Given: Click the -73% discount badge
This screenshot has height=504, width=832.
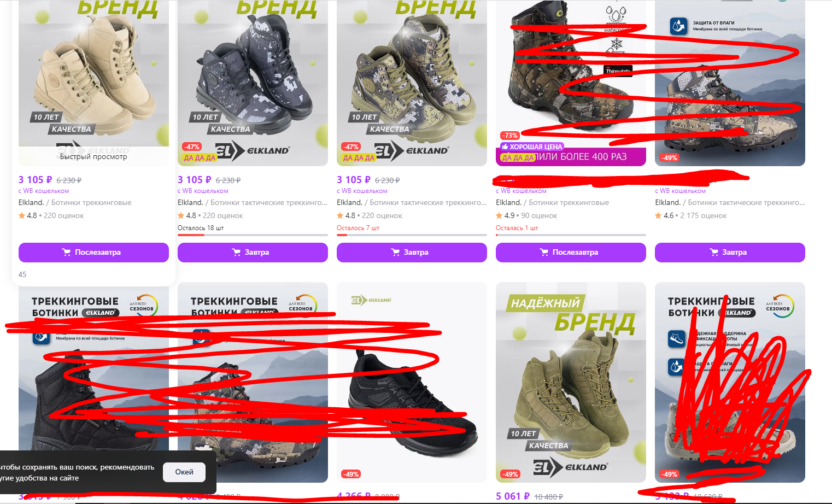Looking at the screenshot, I should [510, 135].
